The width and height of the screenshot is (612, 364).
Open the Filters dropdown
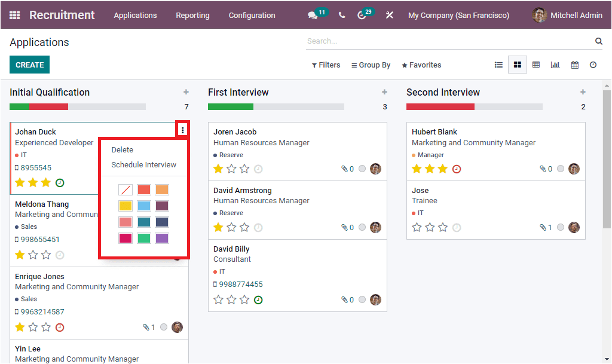click(326, 65)
